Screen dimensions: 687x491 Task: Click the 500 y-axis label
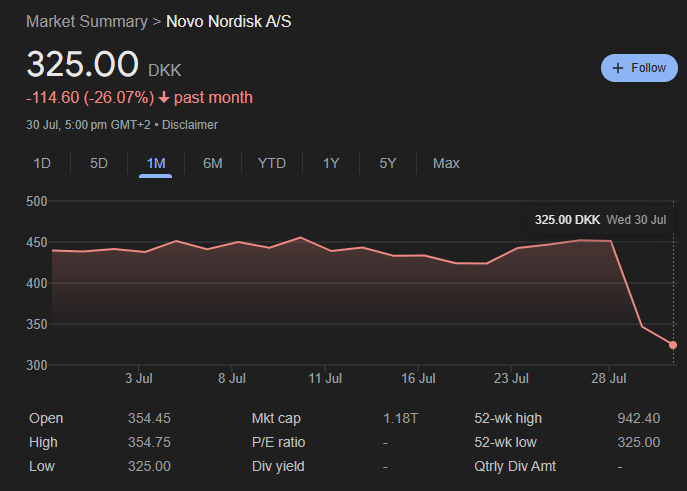click(x=37, y=201)
